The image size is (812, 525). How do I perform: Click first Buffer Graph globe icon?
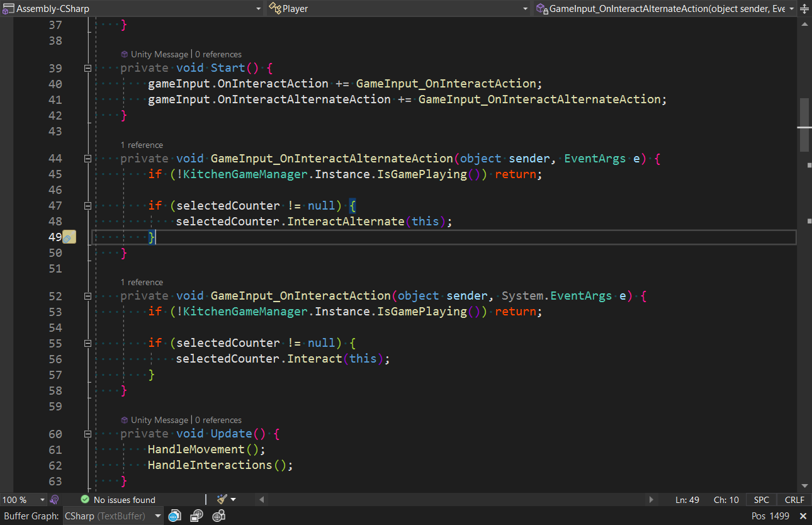click(174, 516)
